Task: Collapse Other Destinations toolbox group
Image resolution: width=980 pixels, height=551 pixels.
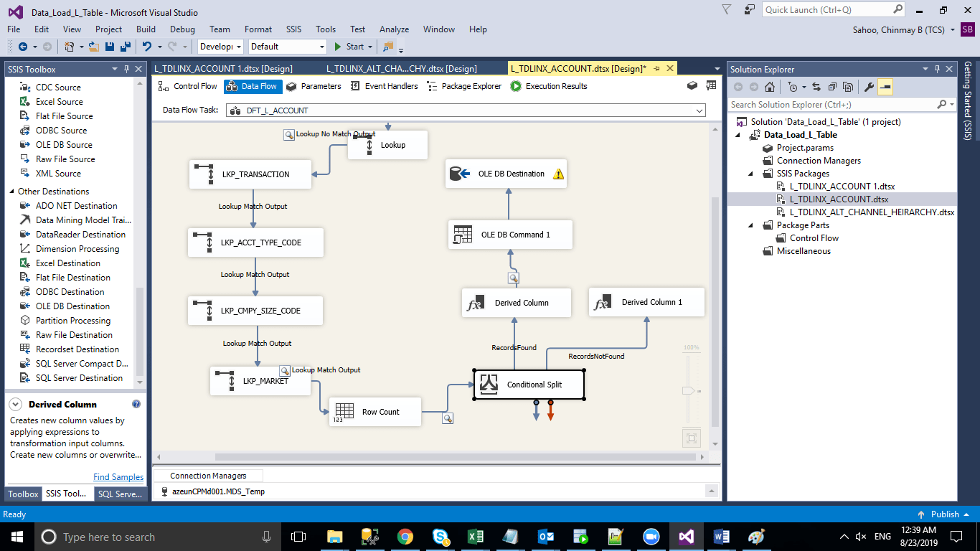Action: click(11, 192)
